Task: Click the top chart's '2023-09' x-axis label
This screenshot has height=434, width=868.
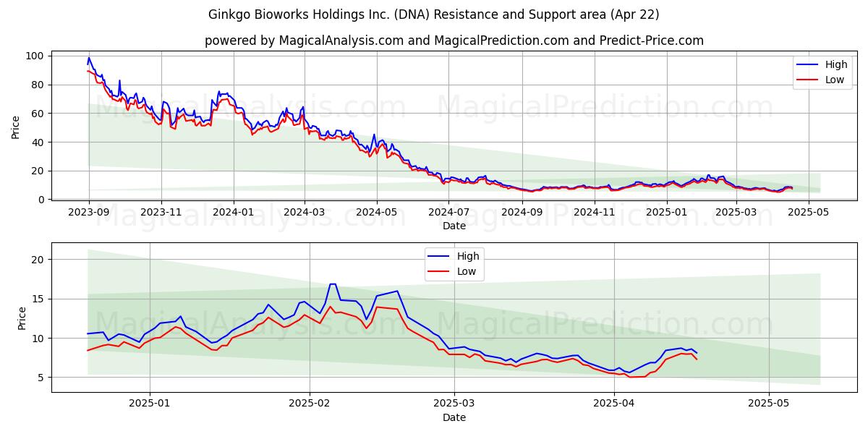Action: [x=89, y=213]
